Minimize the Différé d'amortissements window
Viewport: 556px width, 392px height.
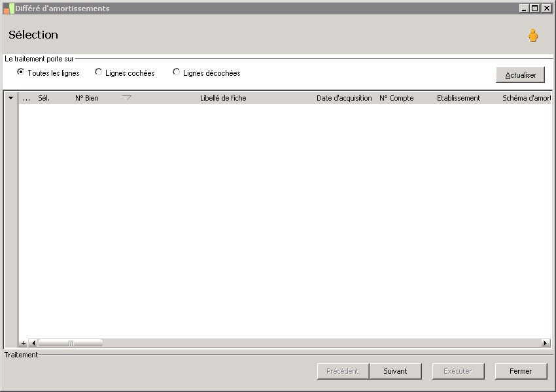(x=524, y=8)
